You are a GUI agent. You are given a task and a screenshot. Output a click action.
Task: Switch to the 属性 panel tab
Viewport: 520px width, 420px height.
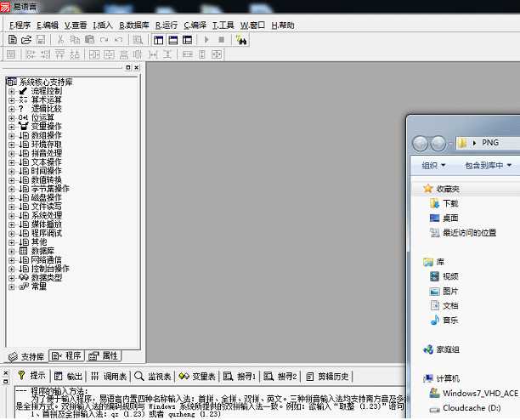click(103, 356)
